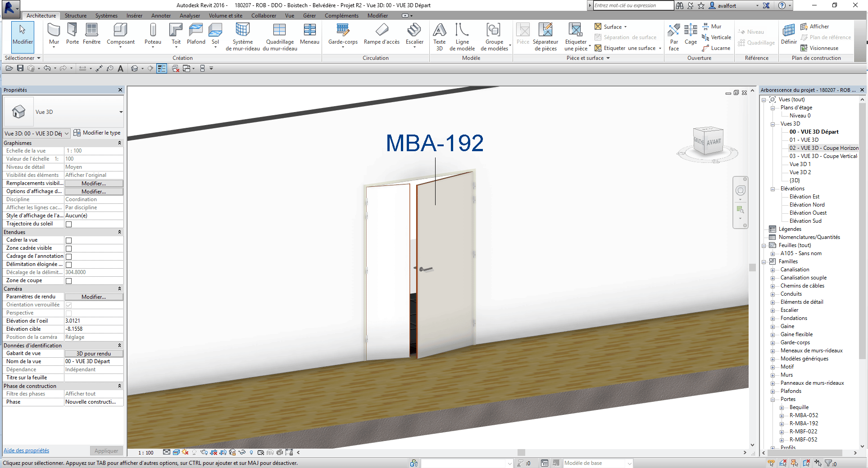Click the Fenêtre window tool
The width and height of the screenshot is (868, 468).
[x=91, y=34]
